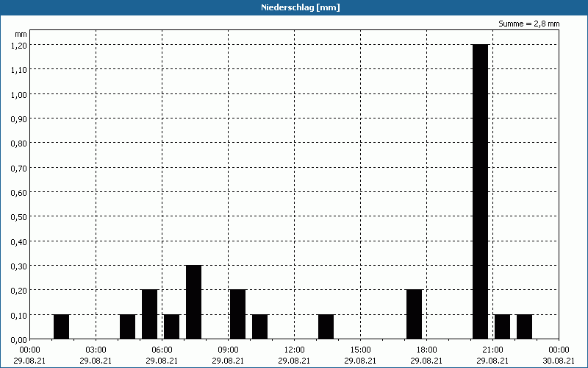Screen dimensions: 588x368
Task: Click the 0,50 y-axis value
Action: [19, 216]
